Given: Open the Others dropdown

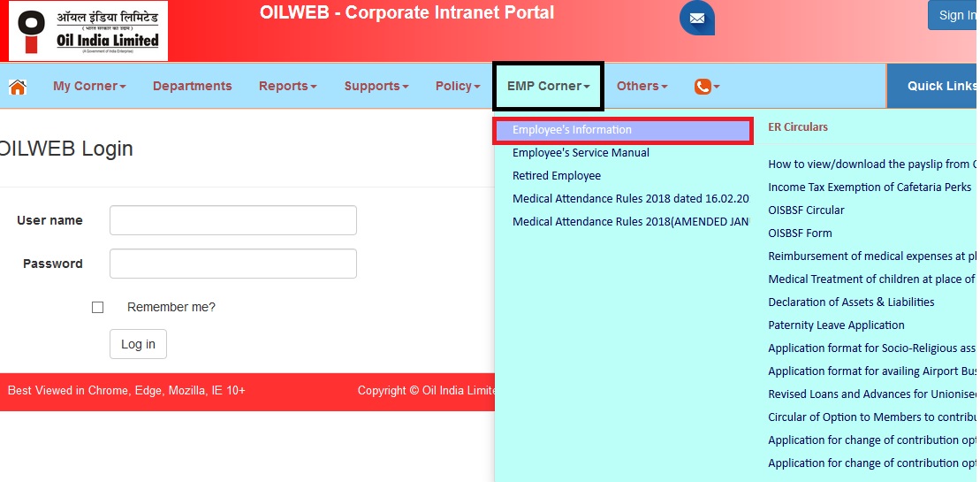Looking at the screenshot, I should (x=642, y=87).
